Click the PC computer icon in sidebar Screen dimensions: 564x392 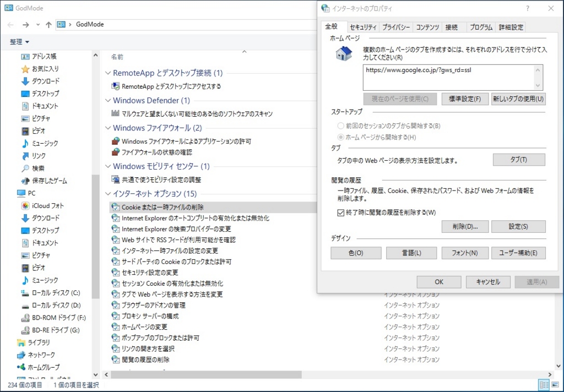pos(21,193)
